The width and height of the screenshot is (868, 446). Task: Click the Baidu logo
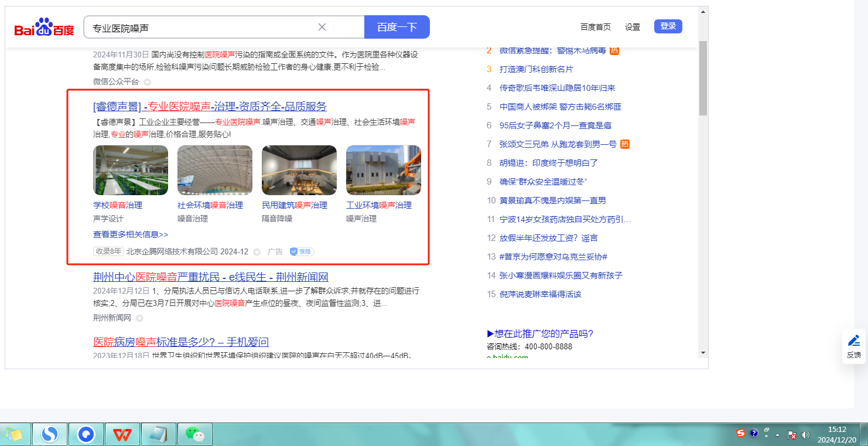[x=45, y=28]
